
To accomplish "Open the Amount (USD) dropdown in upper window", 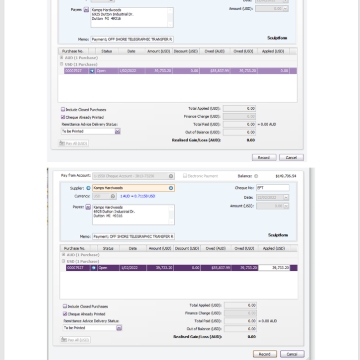I will 286,9.
